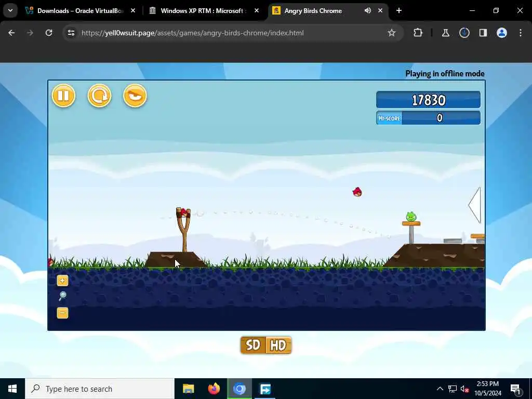This screenshot has height=399, width=532.
Task: Open Chrome Labs flask icon
Action: (445, 33)
